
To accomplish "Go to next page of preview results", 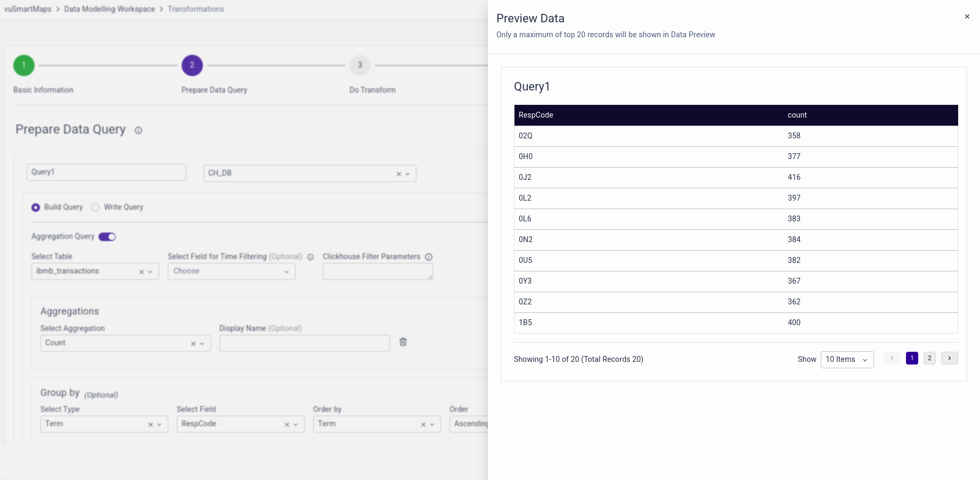I will (949, 358).
